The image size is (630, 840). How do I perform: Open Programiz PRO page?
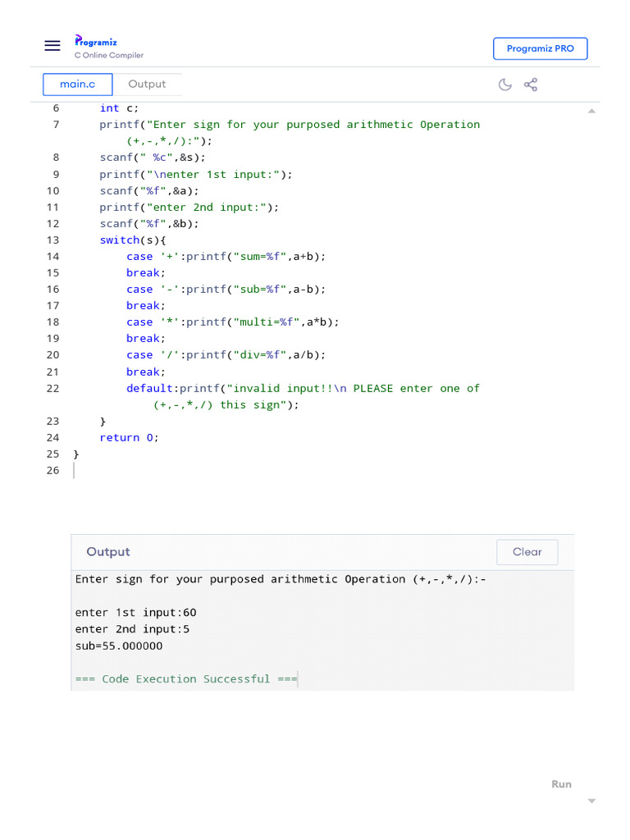click(x=540, y=48)
